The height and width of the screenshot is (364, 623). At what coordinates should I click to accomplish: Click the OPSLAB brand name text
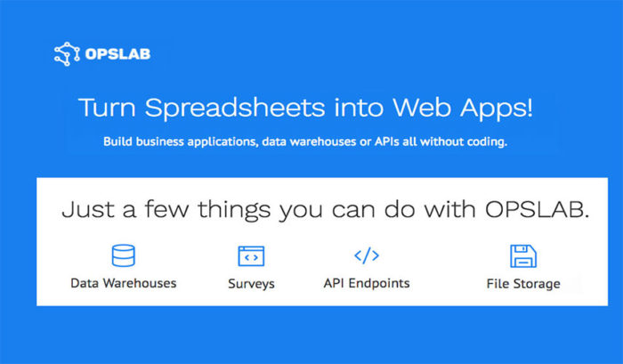coord(117,54)
